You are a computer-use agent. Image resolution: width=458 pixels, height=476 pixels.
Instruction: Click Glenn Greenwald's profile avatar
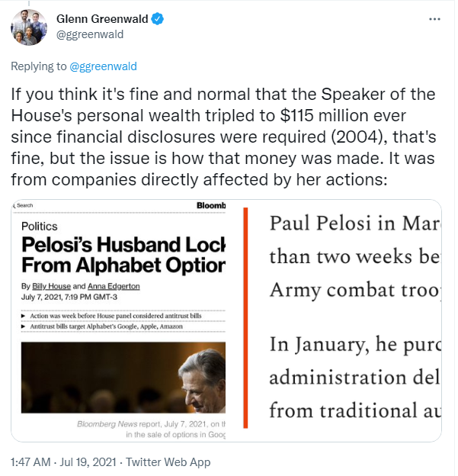(30, 27)
